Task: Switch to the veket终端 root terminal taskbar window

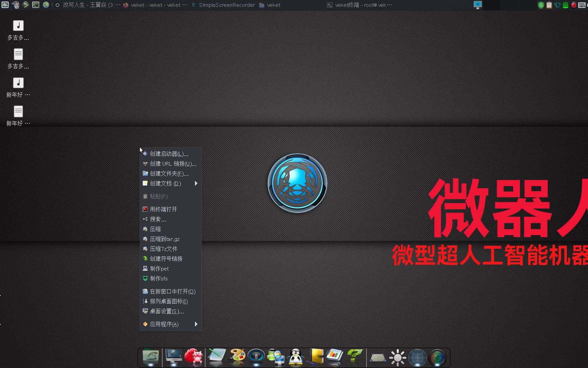Action: (x=359, y=5)
